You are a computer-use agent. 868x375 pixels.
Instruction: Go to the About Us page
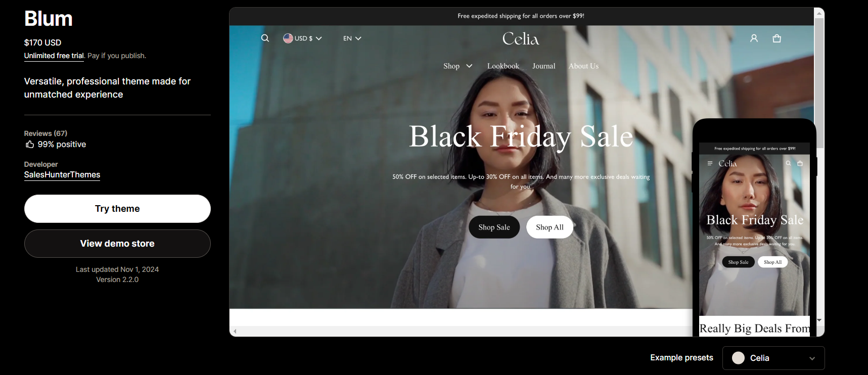(583, 66)
